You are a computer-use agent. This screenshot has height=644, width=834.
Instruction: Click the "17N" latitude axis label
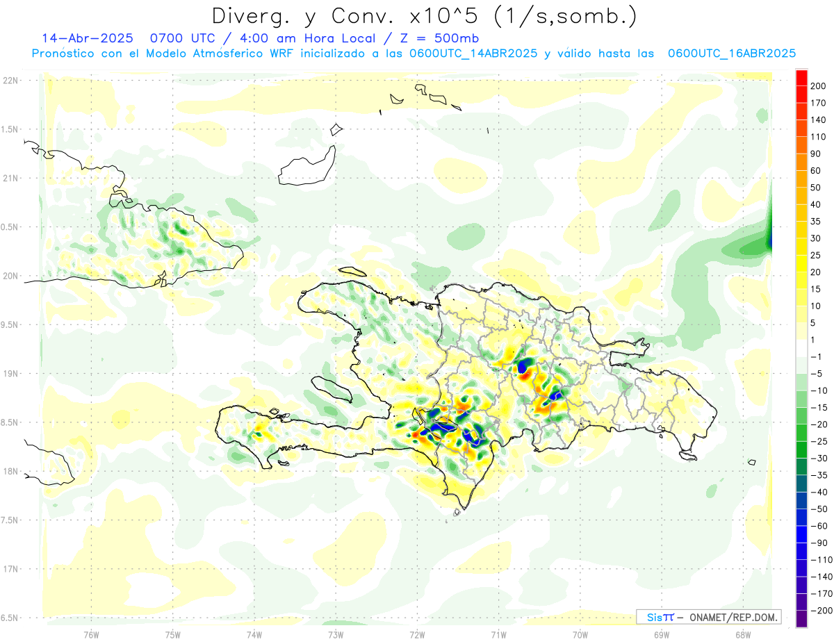pyautogui.click(x=10, y=569)
